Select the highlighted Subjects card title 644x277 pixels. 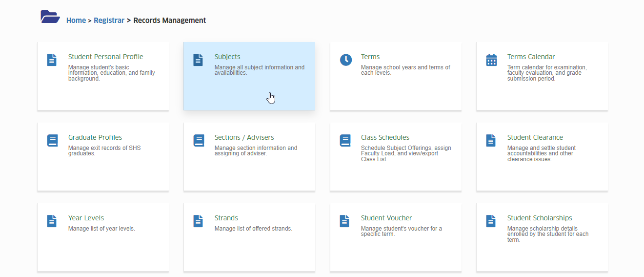click(227, 57)
